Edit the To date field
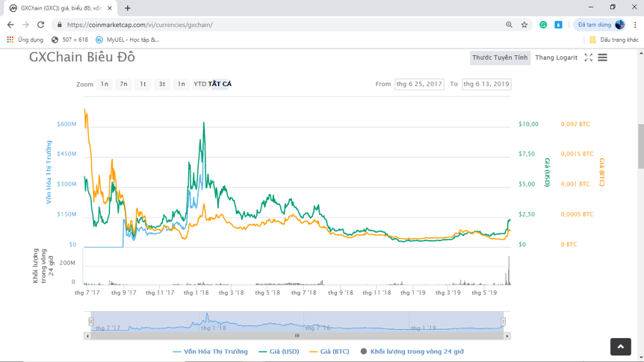644x362 pixels. (x=486, y=84)
